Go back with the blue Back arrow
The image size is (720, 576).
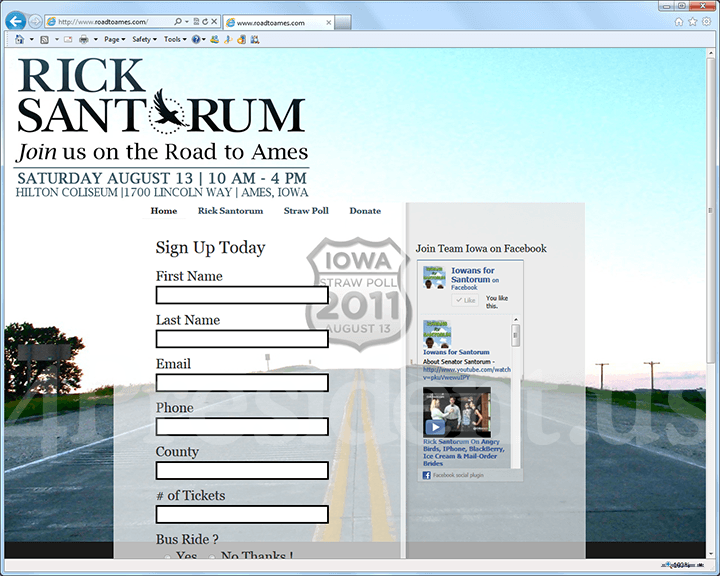[16, 21]
